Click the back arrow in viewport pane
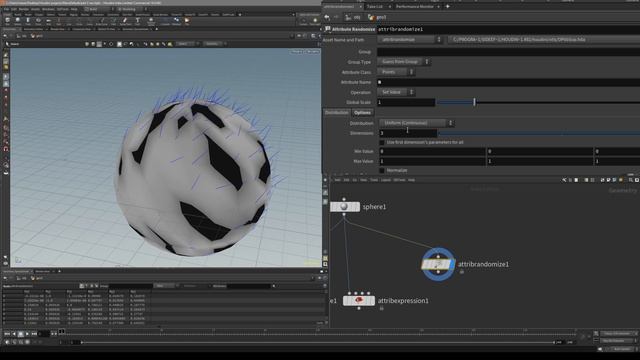The image size is (640, 360). tap(5, 36)
